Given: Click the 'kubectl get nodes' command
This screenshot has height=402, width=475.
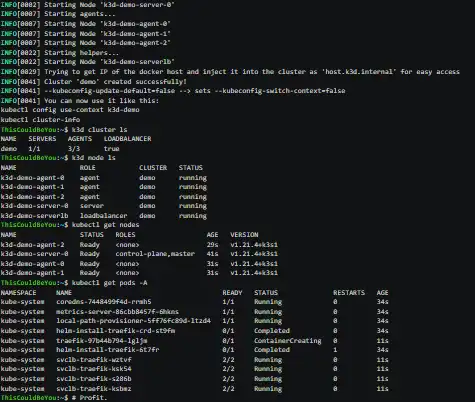Looking at the screenshot, I should point(106,225).
